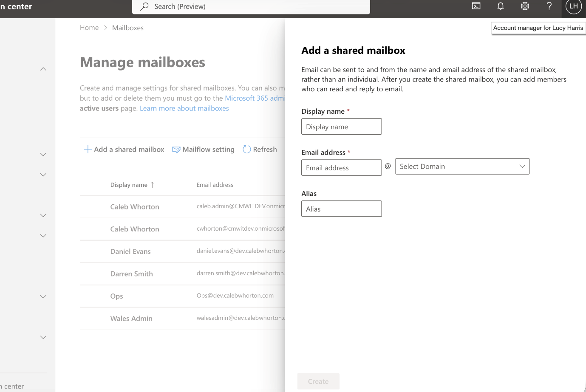Click the Display name input field
Image resolution: width=586 pixels, height=392 pixels.
pyautogui.click(x=342, y=127)
